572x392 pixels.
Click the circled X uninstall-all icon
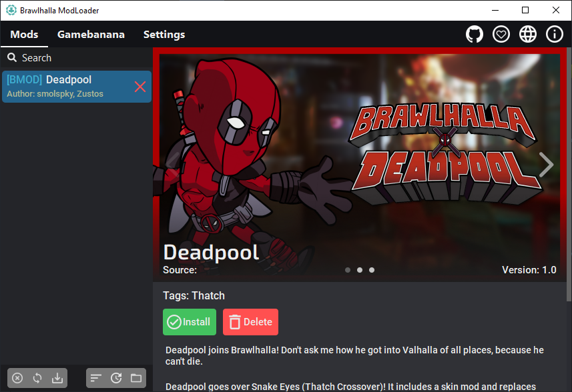tap(17, 378)
